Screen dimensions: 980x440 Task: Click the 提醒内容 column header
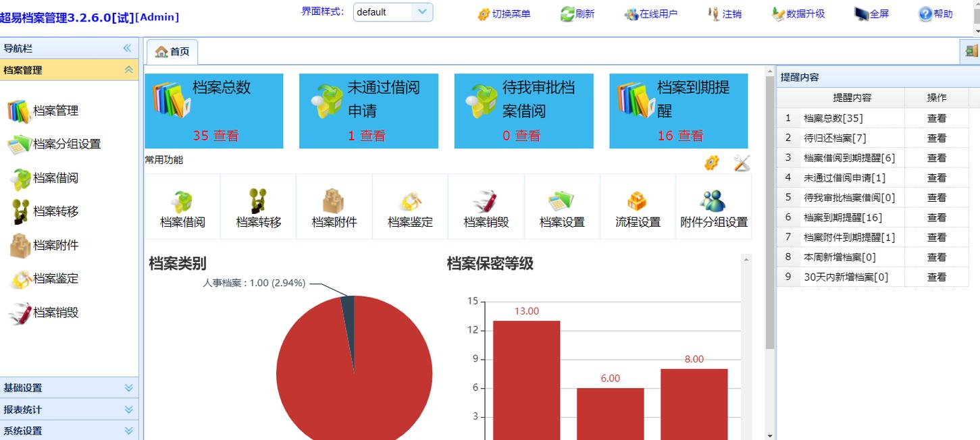[x=852, y=98]
